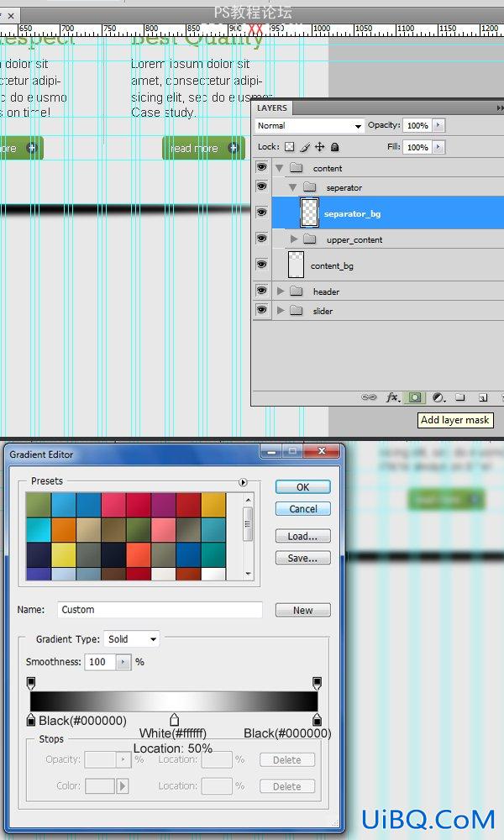Click the Smoothness value field
Screen dimensions: 504x840
pyautogui.click(x=102, y=662)
